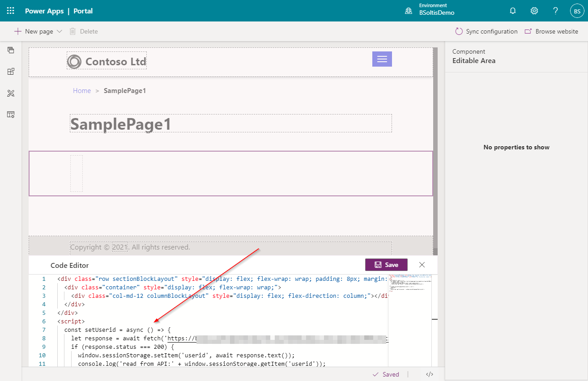Open the Themes icon in left sidebar
This screenshot has width=588, height=381.
click(11, 93)
